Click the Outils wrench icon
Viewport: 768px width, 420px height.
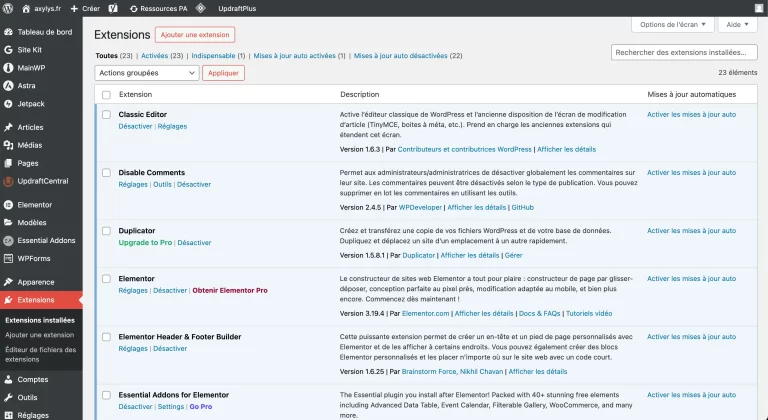[x=8, y=397]
